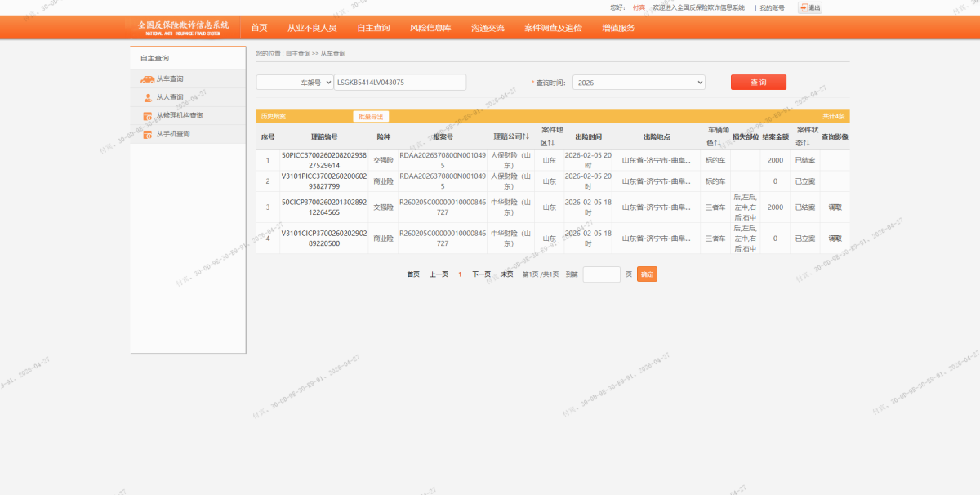Click claim number 50CICP370026020130289212264565

click(324, 207)
